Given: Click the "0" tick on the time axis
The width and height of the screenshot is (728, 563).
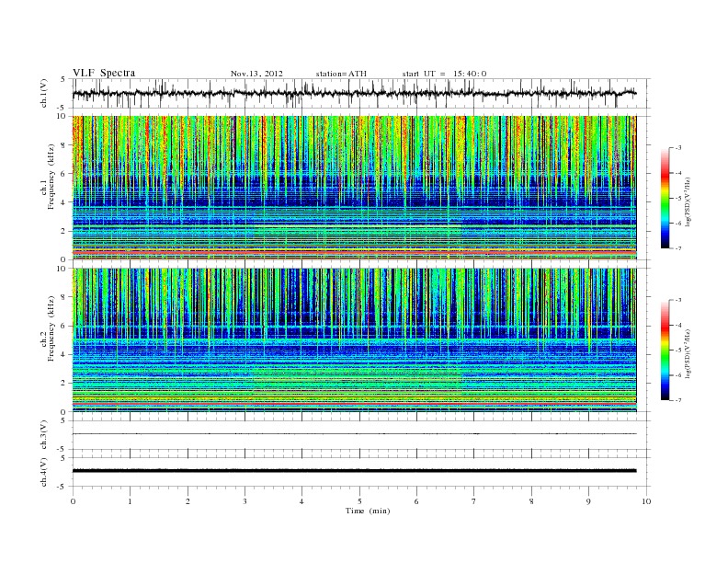Looking at the screenshot, I should coord(73,501).
